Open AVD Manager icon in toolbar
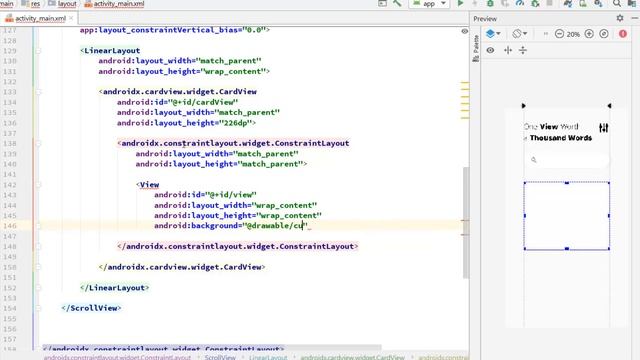The height and width of the screenshot is (360, 640). click(x=583, y=3)
